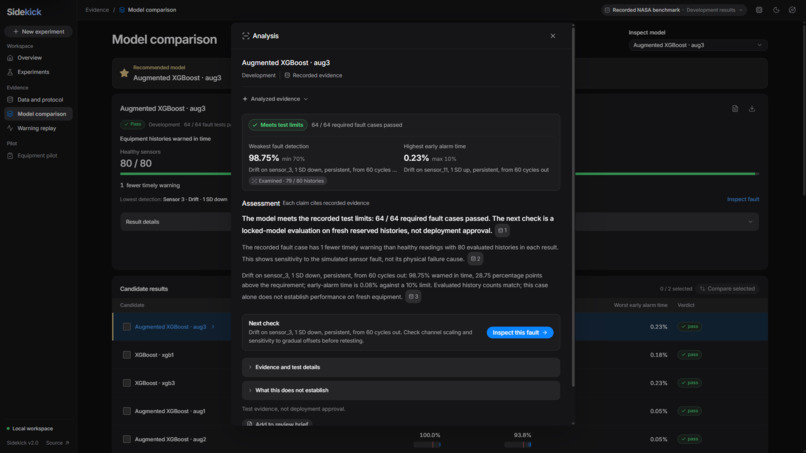Check the Augmented XGBoost · aug2 checkbox
The height and width of the screenshot is (453, 806).
[126, 439]
